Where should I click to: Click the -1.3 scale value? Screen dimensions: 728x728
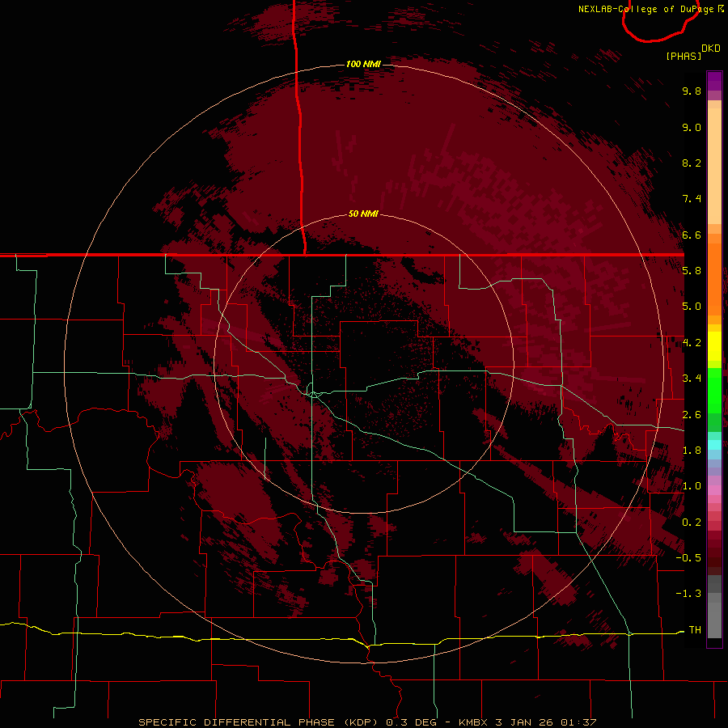(x=688, y=594)
